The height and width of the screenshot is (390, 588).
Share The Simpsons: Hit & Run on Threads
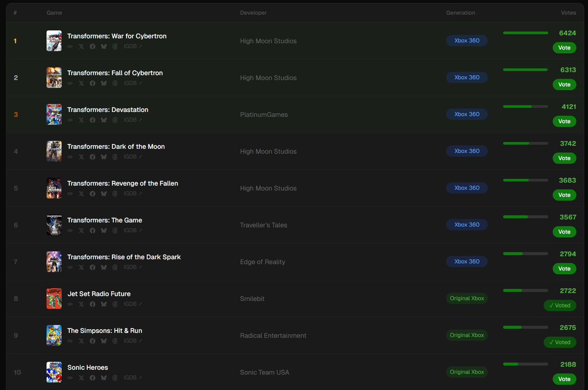point(115,341)
